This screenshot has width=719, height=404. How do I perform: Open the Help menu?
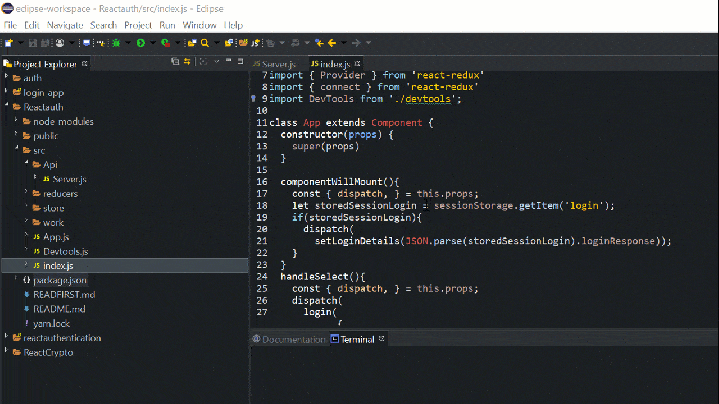click(x=233, y=25)
